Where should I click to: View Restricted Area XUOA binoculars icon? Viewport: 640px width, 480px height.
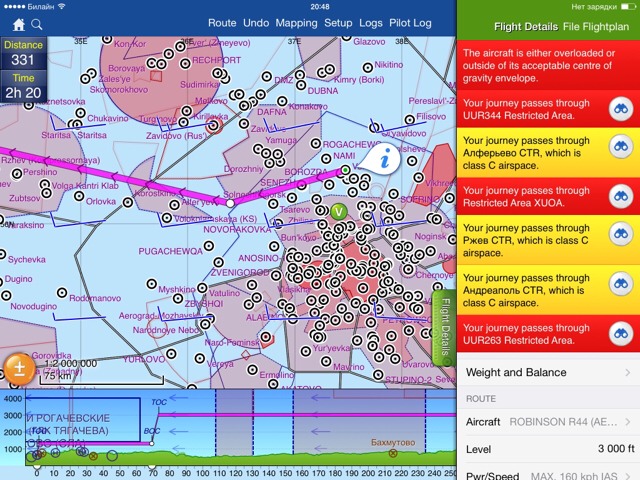coord(620,197)
